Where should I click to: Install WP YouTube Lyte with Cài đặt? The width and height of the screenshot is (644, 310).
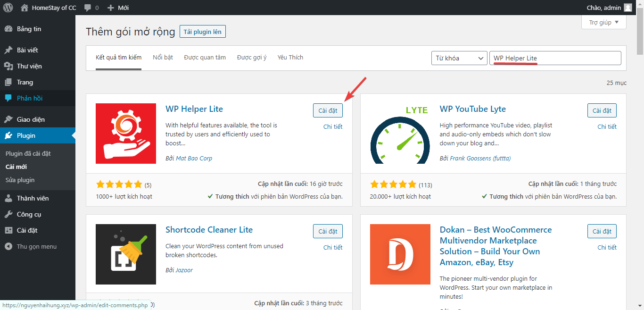point(602,110)
